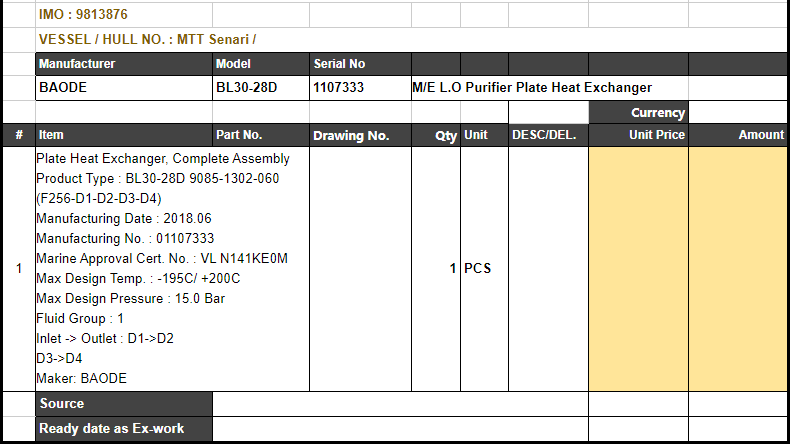This screenshot has height=445, width=792.
Task: Select the Currency header cell
Action: tap(638, 112)
